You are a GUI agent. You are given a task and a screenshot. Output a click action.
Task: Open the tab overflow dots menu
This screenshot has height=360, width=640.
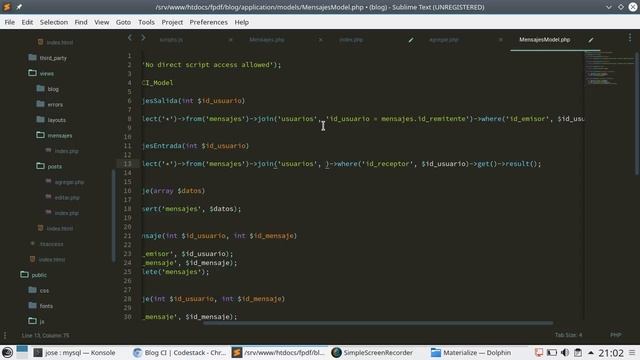pyautogui.click(x=630, y=38)
